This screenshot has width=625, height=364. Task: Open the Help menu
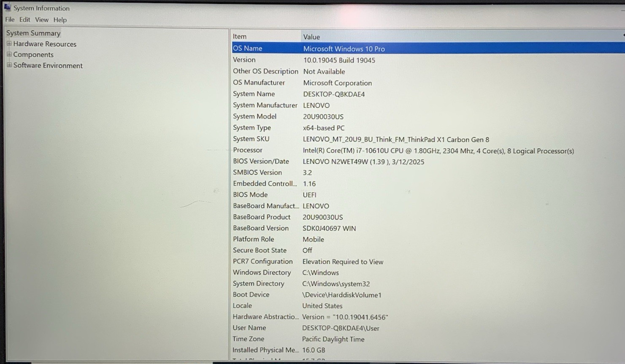[60, 20]
